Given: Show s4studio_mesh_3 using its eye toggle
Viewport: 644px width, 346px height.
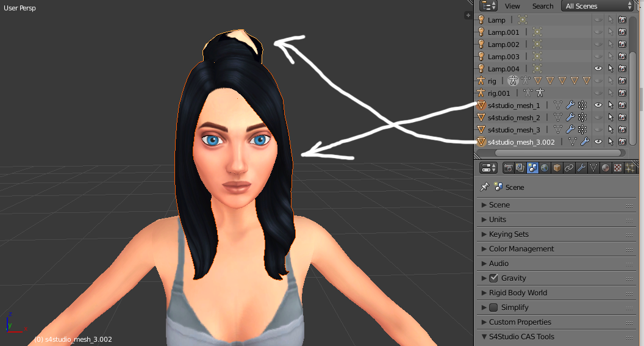Looking at the screenshot, I should pyautogui.click(x=598, y=130).
